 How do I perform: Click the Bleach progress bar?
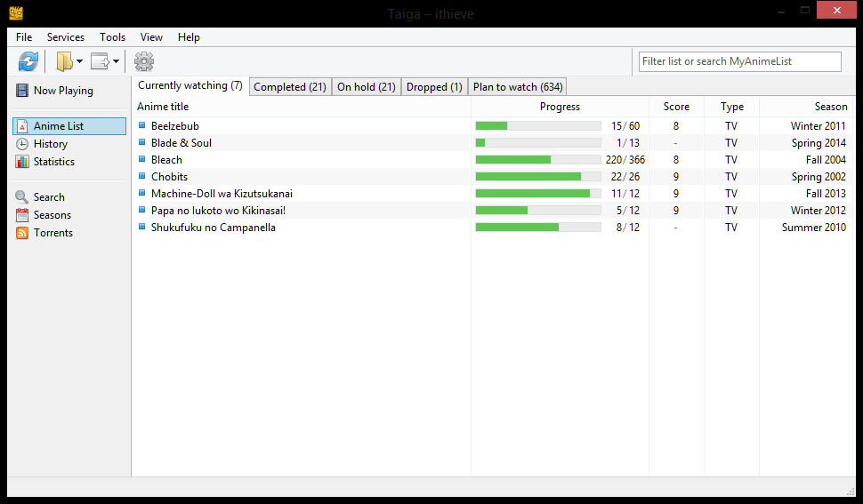coord(538,159)
